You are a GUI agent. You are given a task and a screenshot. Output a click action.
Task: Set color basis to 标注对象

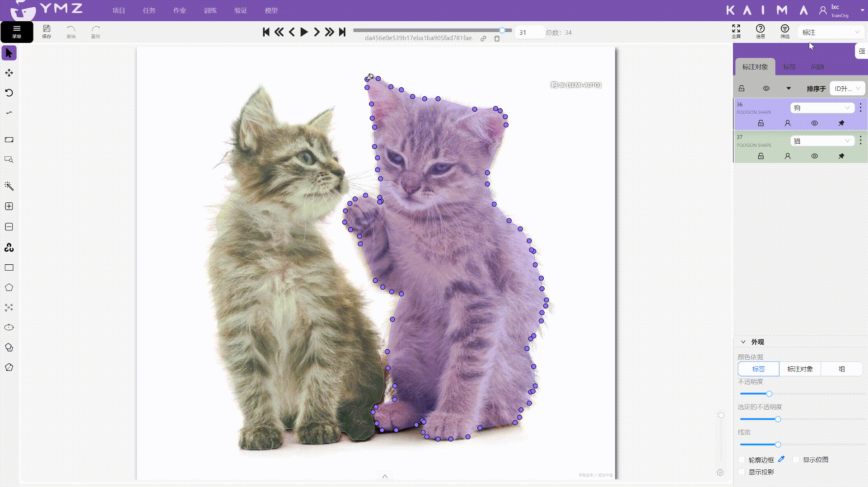[x=800, y=369]
